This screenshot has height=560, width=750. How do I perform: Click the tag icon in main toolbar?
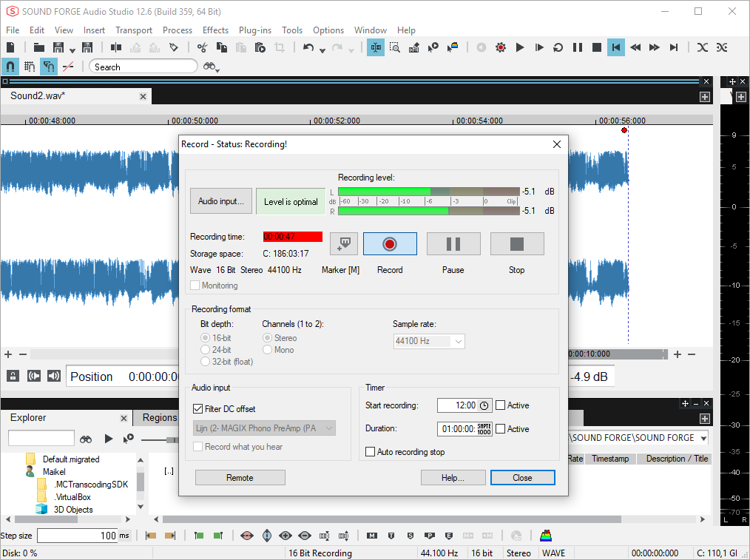coord(174,47)
